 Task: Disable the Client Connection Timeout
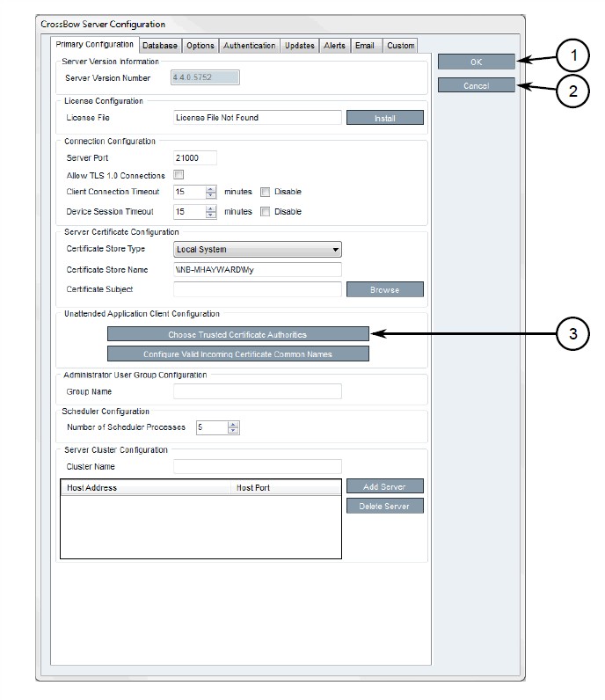[266, 192]
